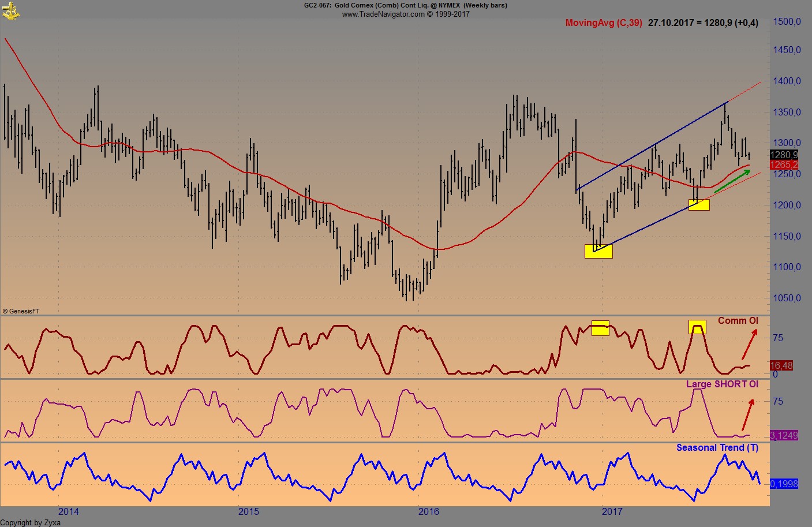Screen dimensions: 812x527
Task: Click the 1300,0 price scale level
Action: click(x=787, y=142)
